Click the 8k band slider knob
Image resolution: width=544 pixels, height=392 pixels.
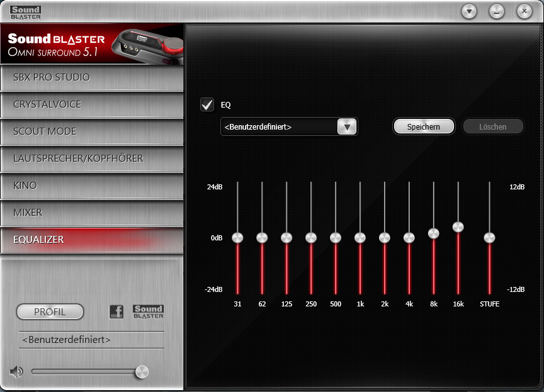[x=434, y=233]
